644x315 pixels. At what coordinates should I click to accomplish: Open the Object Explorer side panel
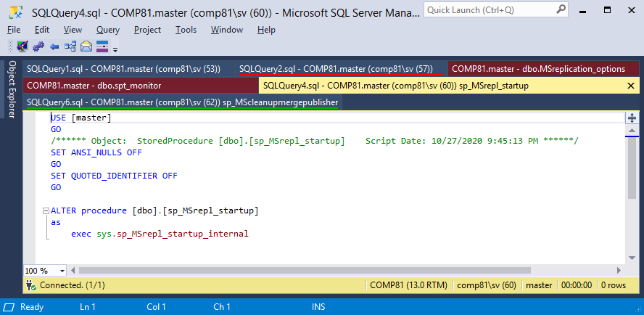tap(12, 89)
